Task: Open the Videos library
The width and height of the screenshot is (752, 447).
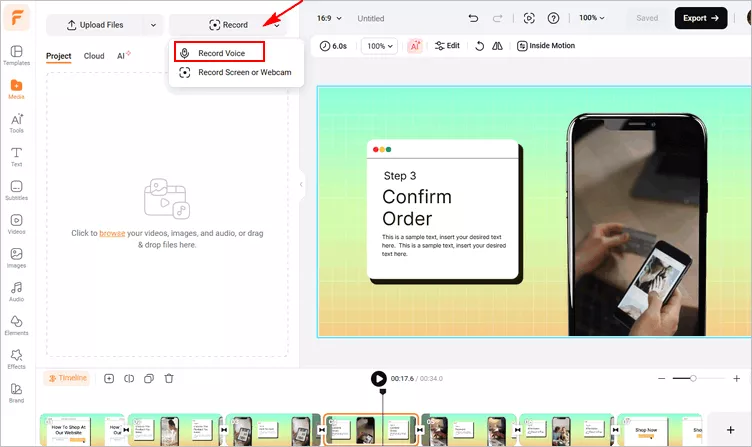Action: pos(16,224)
